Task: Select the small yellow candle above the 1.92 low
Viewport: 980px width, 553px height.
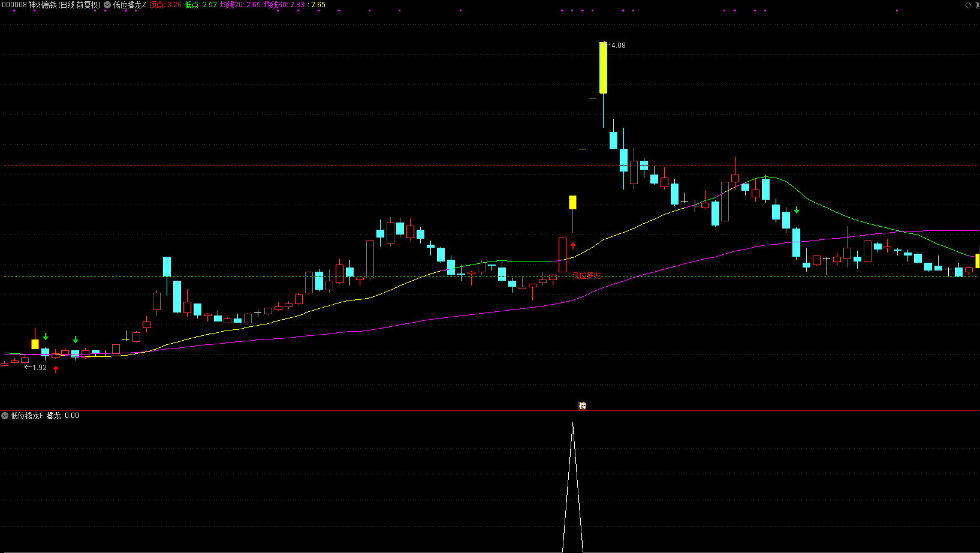Action: (35, 344)
